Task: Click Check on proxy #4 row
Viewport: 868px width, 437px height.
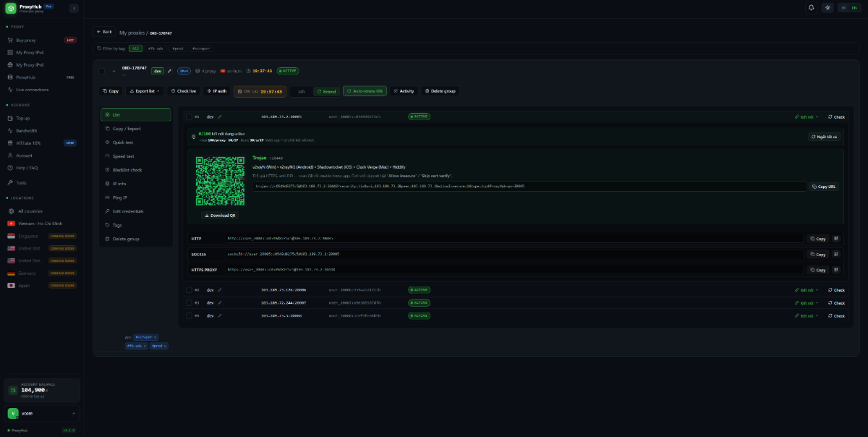Action: click(836, 315)
